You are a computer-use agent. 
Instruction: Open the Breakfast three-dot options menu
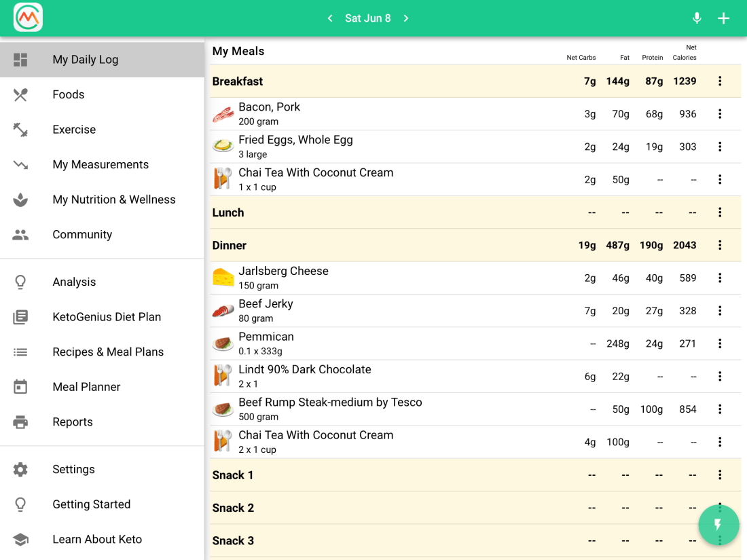(x=720, y=81)
